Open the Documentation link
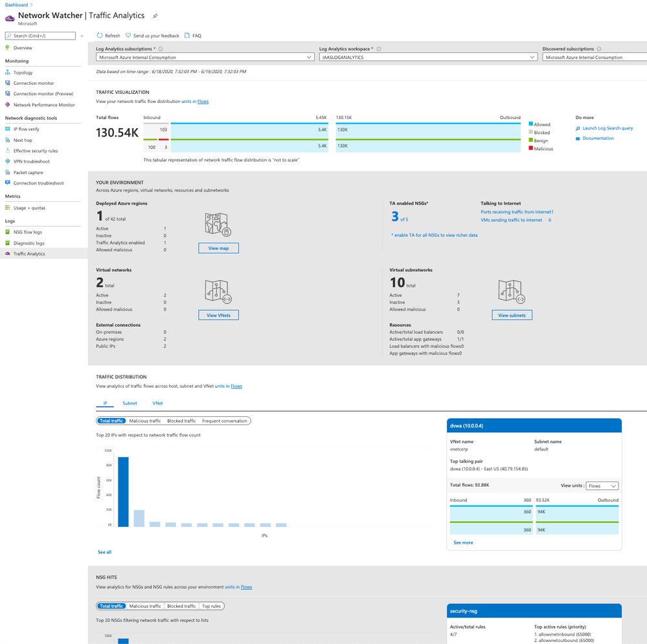 [598, 139]
